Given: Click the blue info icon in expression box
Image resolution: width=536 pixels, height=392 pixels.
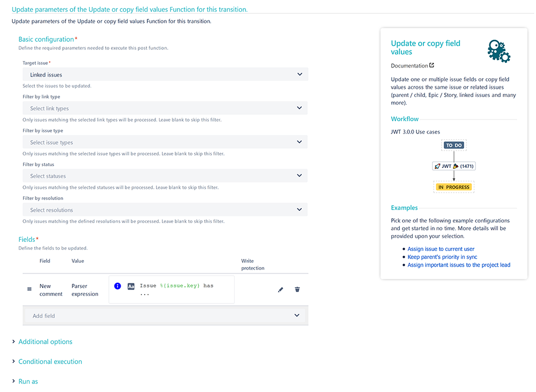Looking at the screenshot, I should point(117,286).
